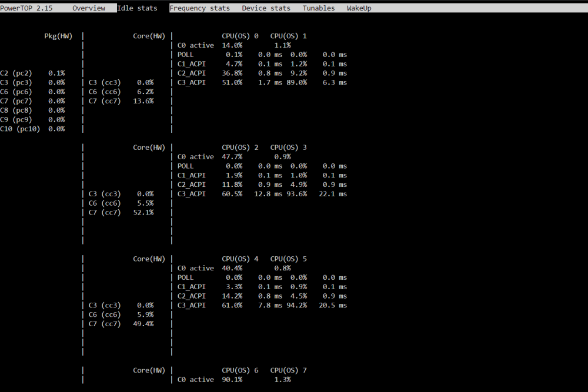The width and height of the screenshot is (588, 392).
Task: Click the 6.2% core C6 (cc6) value
Action: tap(145, 92)
